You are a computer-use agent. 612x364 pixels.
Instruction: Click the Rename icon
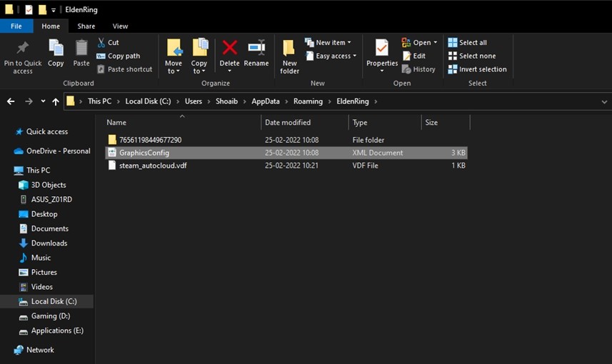coord(256,48)
